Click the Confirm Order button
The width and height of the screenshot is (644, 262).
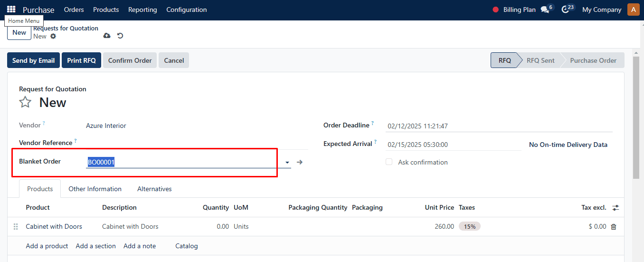[x=130, y=60]
